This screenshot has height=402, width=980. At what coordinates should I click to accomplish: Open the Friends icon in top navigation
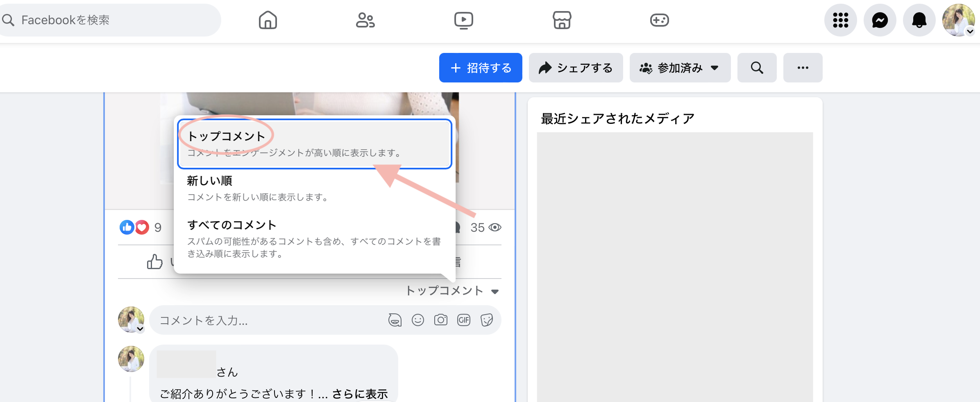tap(365, 20)
